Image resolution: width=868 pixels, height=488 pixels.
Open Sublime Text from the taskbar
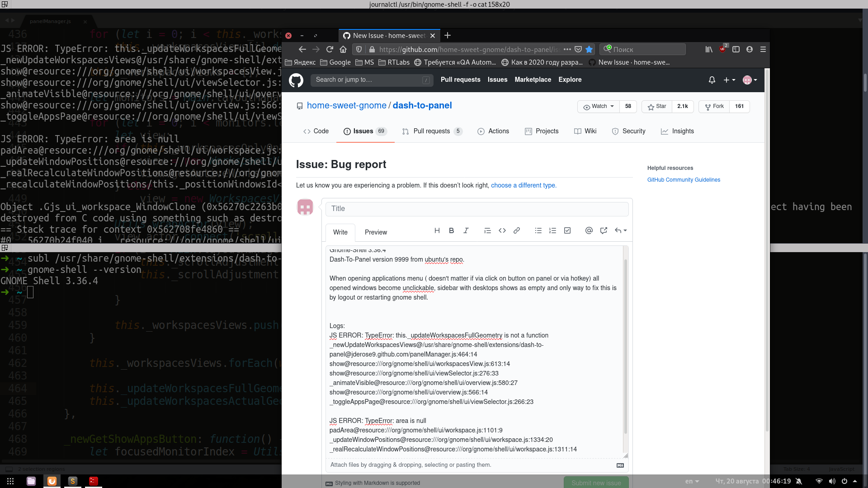point(73,481)
